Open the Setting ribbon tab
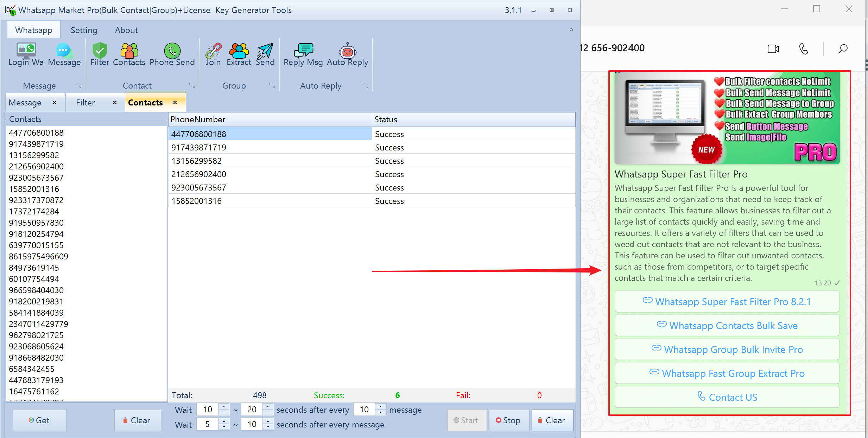The image size is (868, 438). coord(84,30)
